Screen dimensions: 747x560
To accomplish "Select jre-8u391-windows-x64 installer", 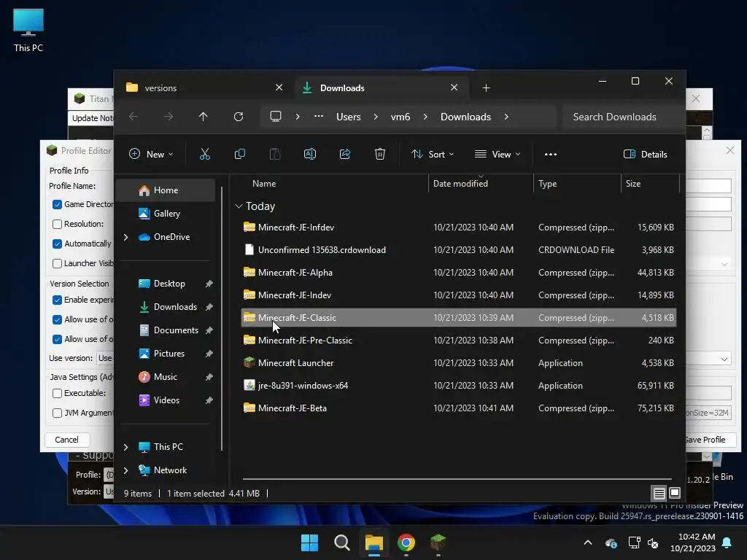I will (x=458, y=385).
